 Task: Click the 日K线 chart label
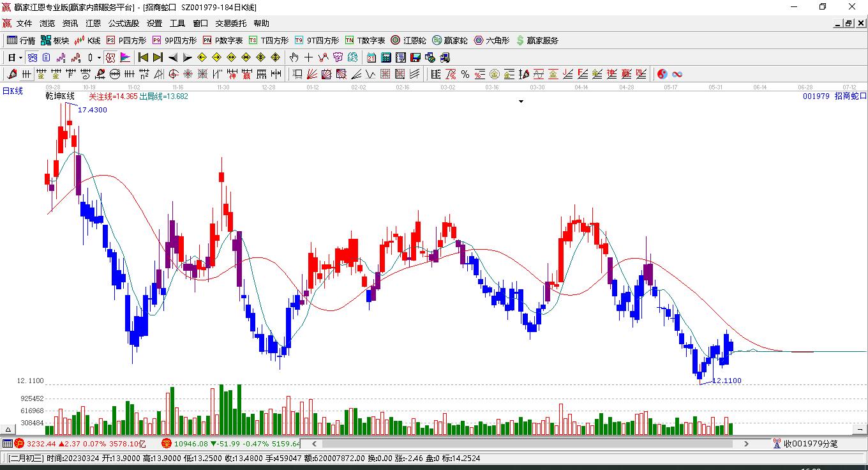(12, 91)
